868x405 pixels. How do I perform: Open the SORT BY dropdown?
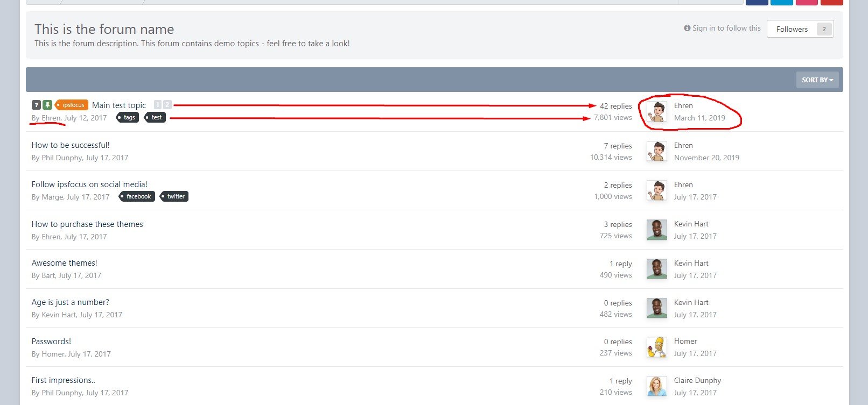(817, 80)
